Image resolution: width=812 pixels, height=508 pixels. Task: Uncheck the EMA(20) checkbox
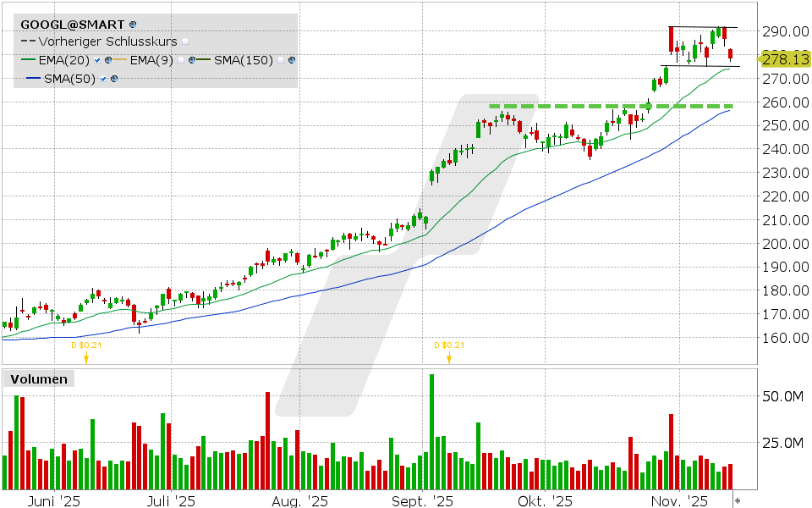tap(97, 60)
